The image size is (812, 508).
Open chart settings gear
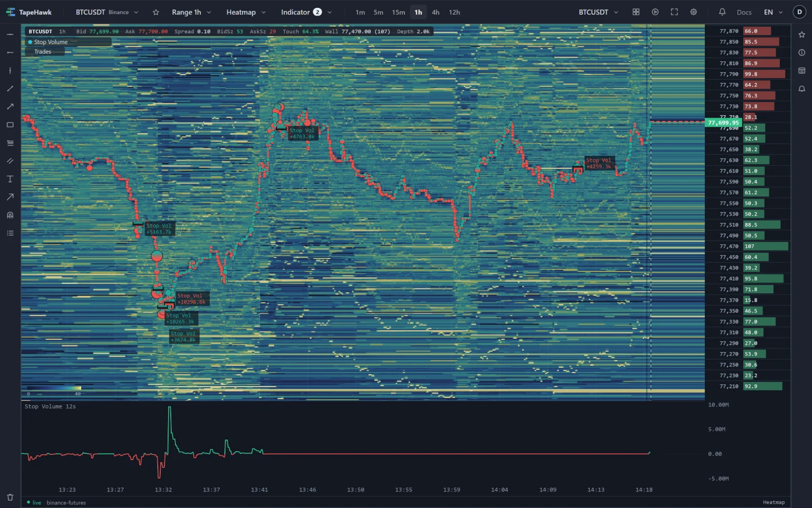694,12
